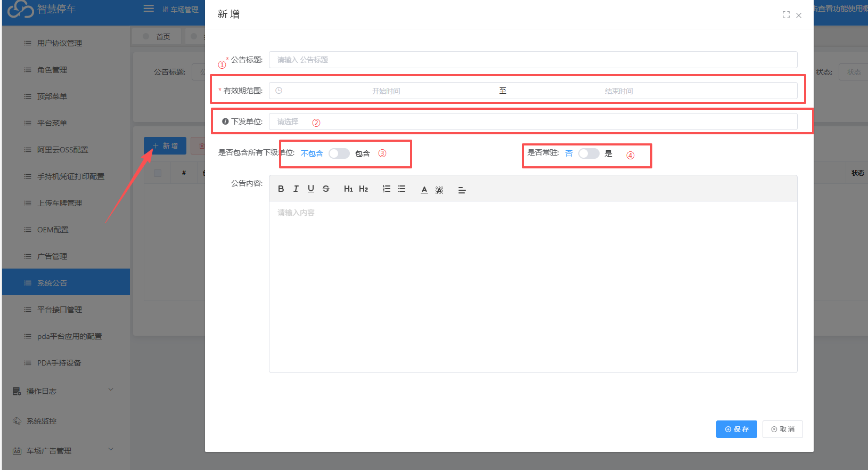Open the editor's text color picker
The width and height of the screenshot is (868, 470).
point(424,189)
